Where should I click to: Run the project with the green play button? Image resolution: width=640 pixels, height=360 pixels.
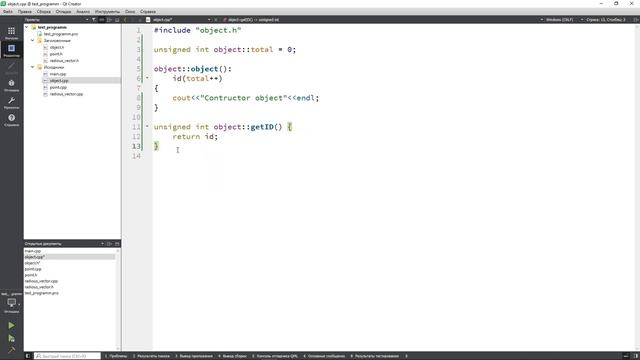coord(11,325)
